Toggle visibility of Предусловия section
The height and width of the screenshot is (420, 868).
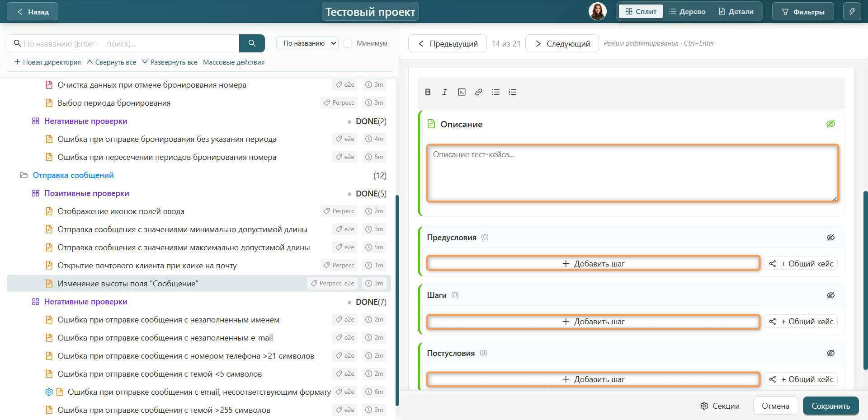click(831, 238)
